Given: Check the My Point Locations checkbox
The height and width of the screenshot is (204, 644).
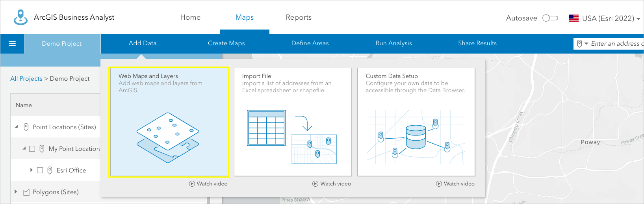Looking at the screenshot, I should click(x=32, y=148).
